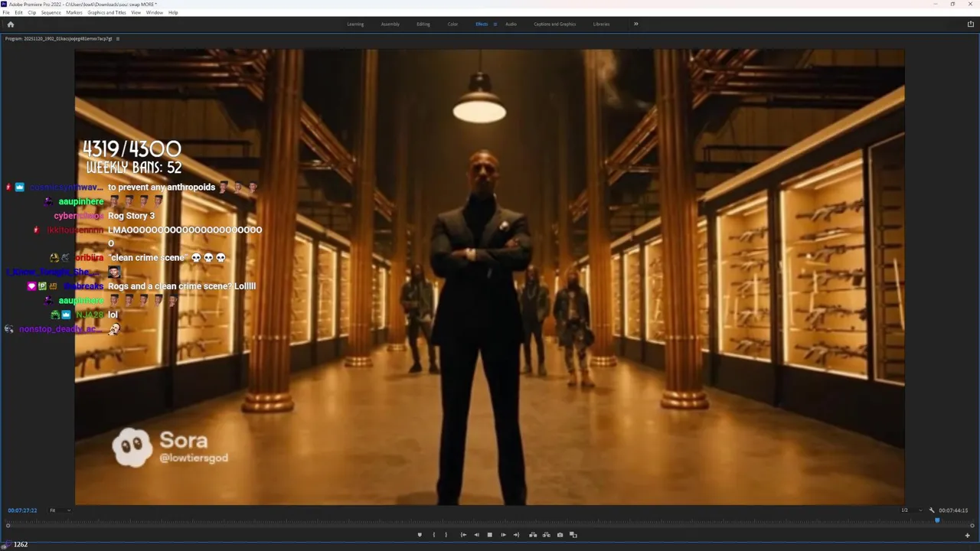The height and width of the screenshot is (551, 980).
Task: Open the quick export share icon
Action: point(970,24)
